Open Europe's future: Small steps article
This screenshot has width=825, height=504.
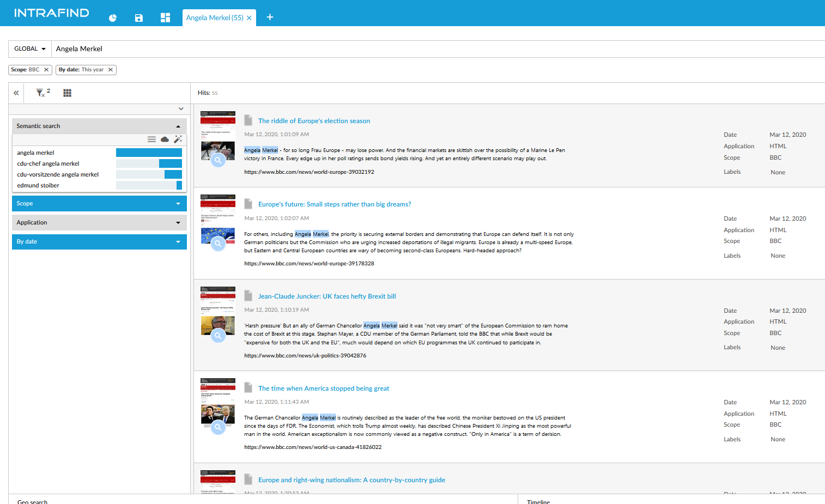click(x=335, y=204)
